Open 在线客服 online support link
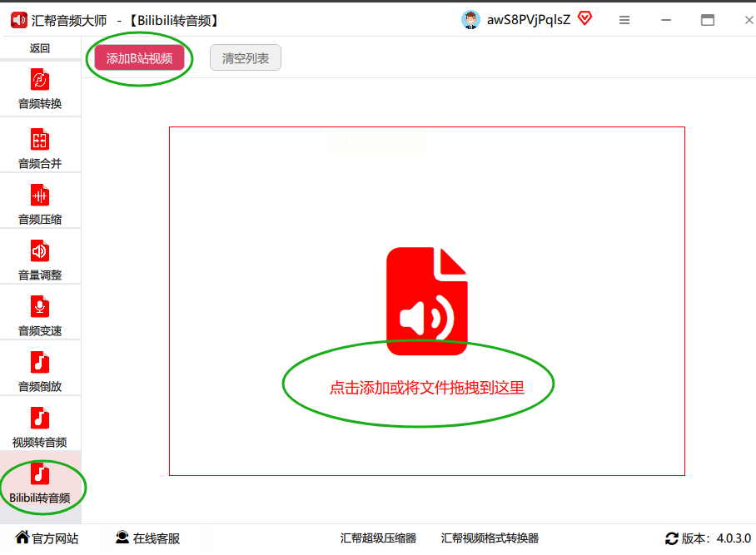 (147, 538)
